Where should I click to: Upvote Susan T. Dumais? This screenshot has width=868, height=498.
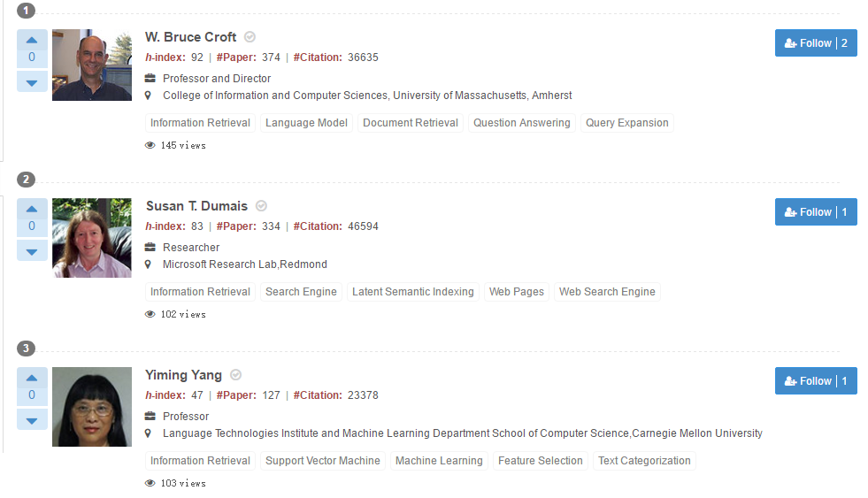pyautogui.click(x=32, y=209)
